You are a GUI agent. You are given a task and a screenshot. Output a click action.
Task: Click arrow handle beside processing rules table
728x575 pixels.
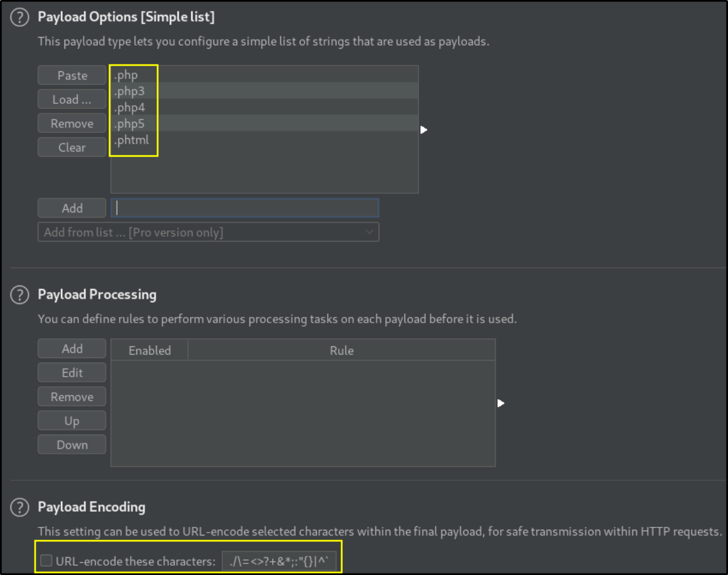pos(501,403)
